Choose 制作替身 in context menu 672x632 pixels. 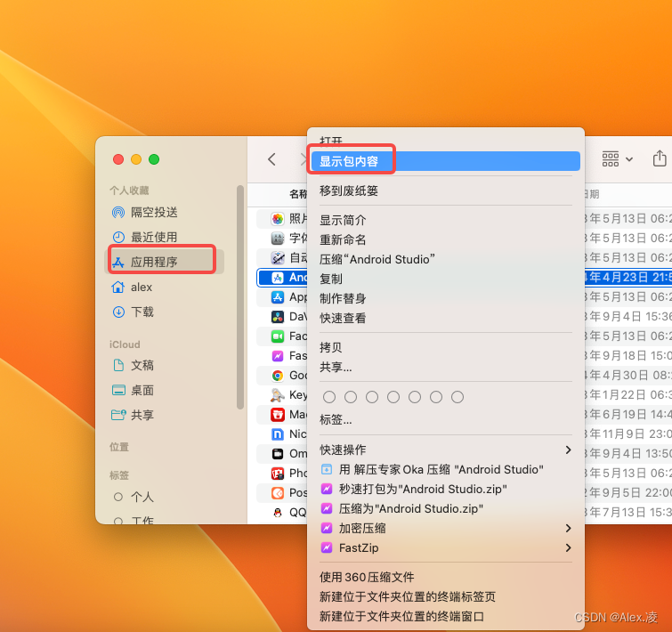pos(446,299)
